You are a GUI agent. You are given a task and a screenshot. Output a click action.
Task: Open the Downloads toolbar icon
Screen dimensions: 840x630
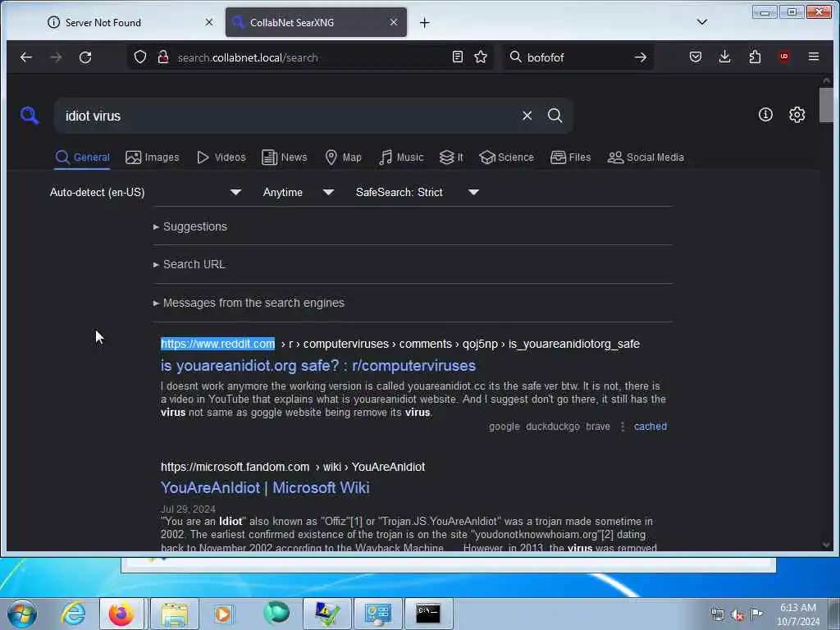pos(724,57)
